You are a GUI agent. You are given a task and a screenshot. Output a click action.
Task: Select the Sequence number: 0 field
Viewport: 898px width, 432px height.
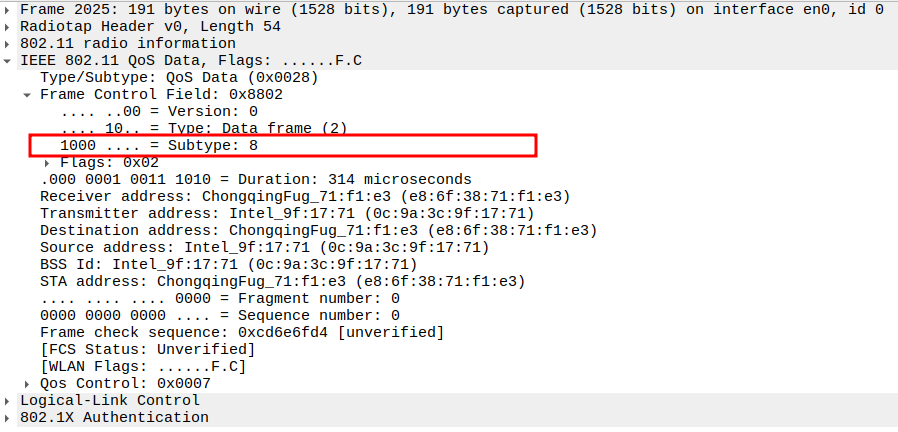pos(220,315)
